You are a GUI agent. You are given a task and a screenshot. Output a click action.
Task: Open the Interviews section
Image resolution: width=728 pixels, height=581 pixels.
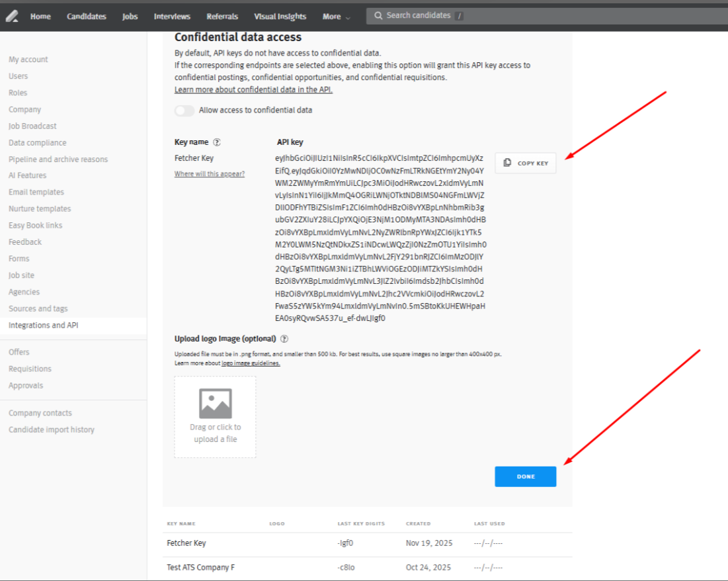tap(171, 16)
